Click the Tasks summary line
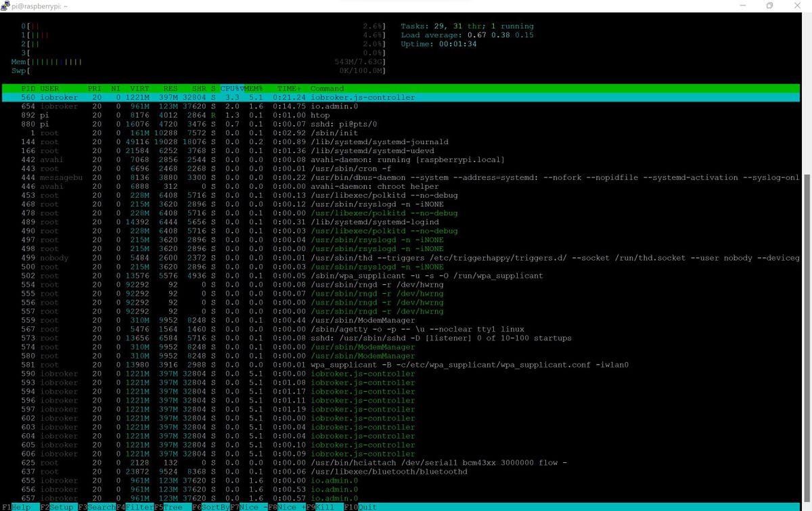812x511 pixels. 467,26
